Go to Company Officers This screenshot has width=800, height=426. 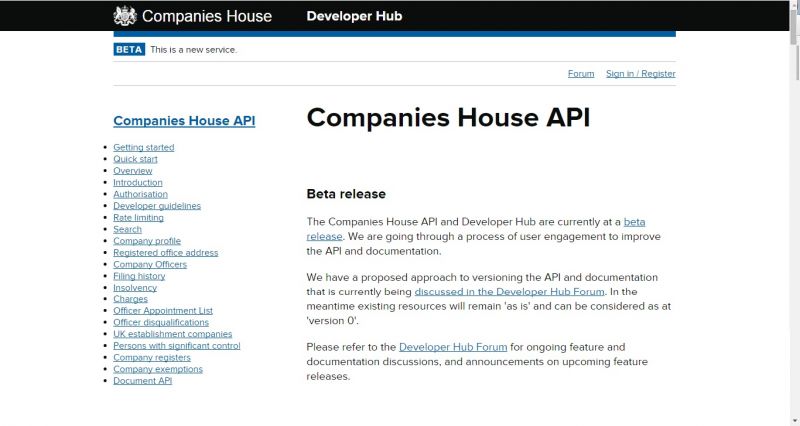click(x=150, y=264)
